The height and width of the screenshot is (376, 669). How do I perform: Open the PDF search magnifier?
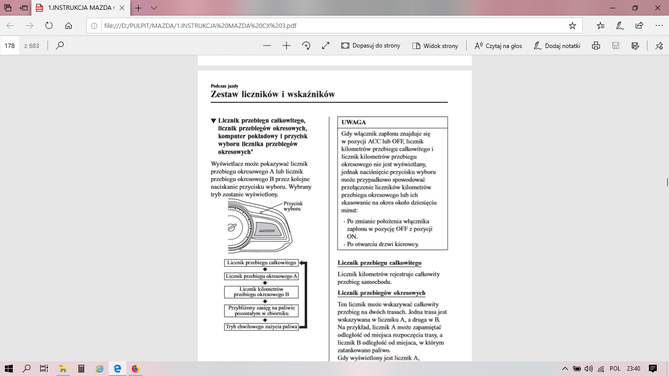pyautogui.click(x=60, y=45)
